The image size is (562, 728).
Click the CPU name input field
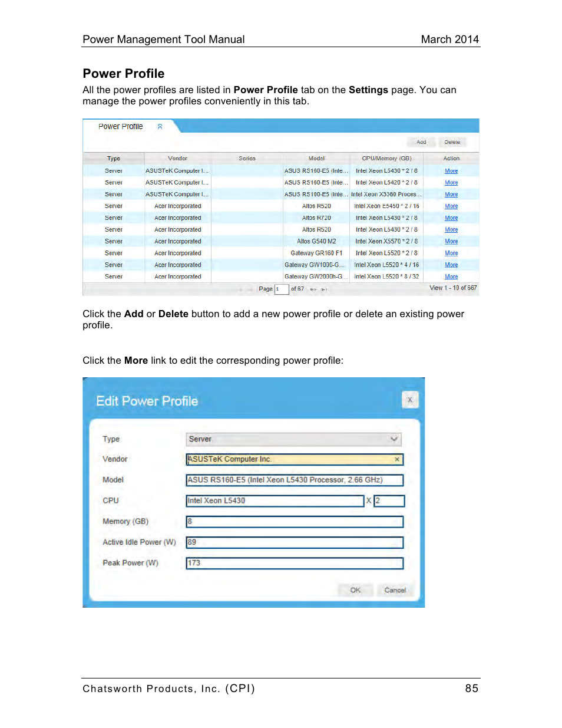[275, 501]
